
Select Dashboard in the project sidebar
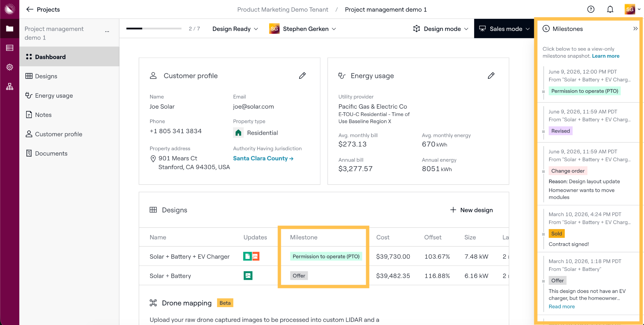[69, 57]
